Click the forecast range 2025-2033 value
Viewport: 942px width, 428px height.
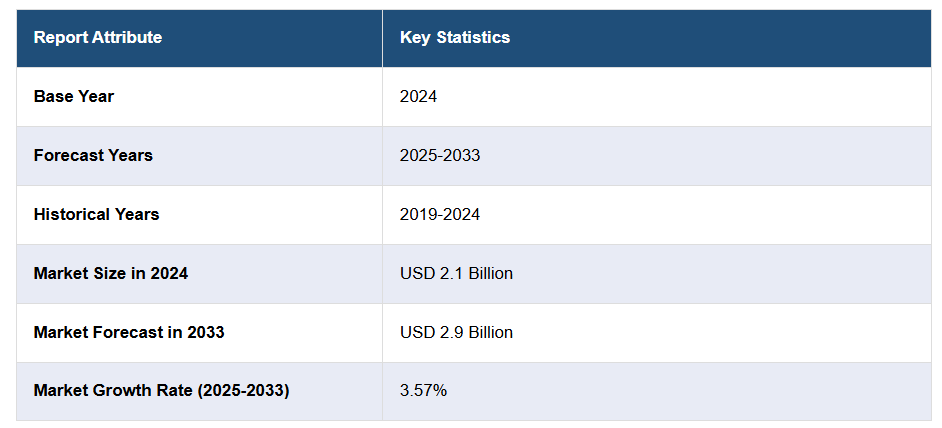click(x=440, y=156)
